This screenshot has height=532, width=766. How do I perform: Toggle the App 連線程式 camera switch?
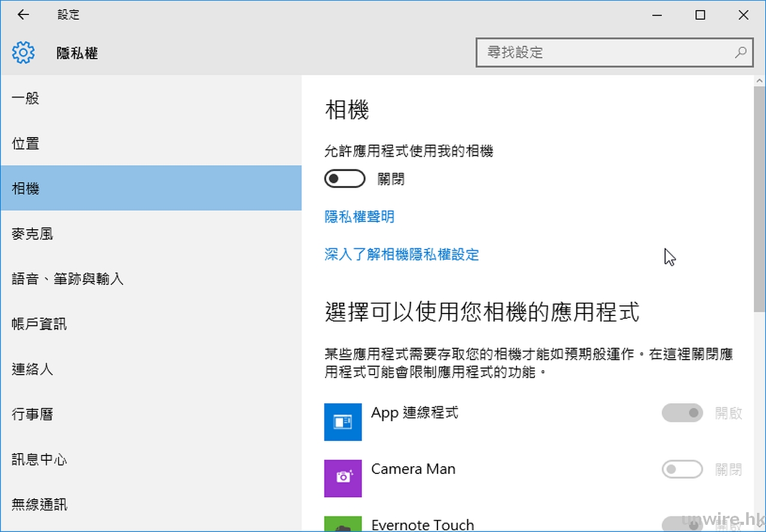pyautogui.click(x=682, y=413)
